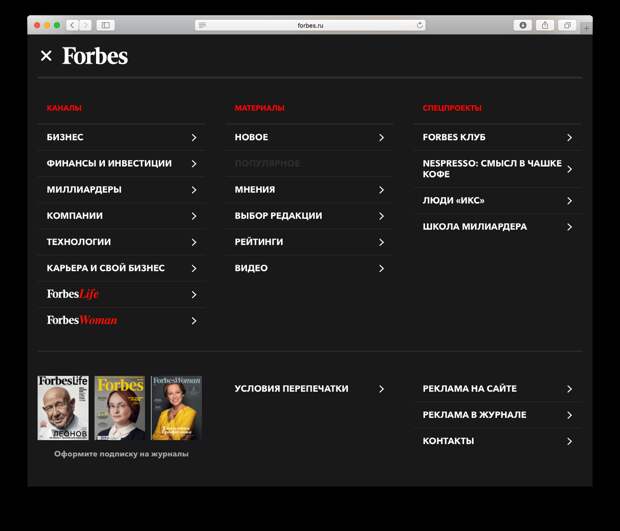Click the chevron next to Видео
The height and width of the screenshot is (531, 620).
pos(381,268)
